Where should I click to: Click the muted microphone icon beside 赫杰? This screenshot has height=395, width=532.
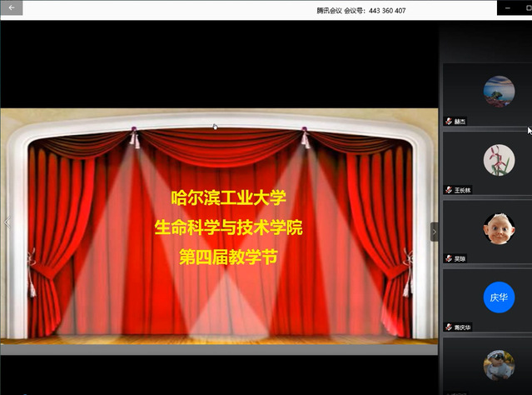448,122
